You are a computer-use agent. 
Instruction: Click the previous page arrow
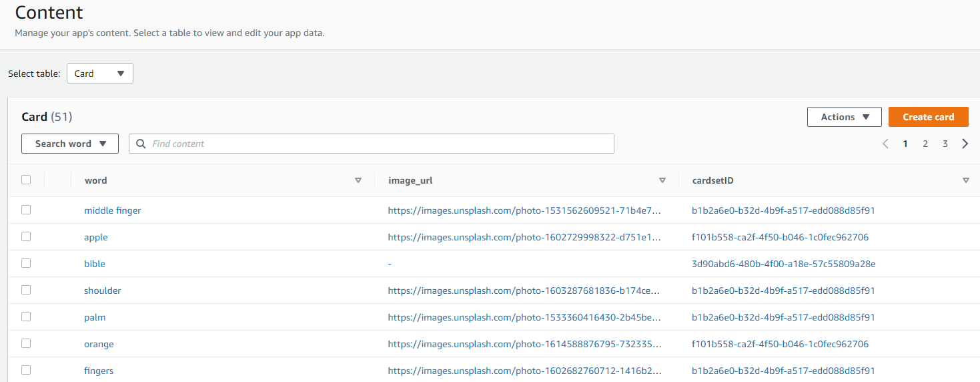(885, 144)
